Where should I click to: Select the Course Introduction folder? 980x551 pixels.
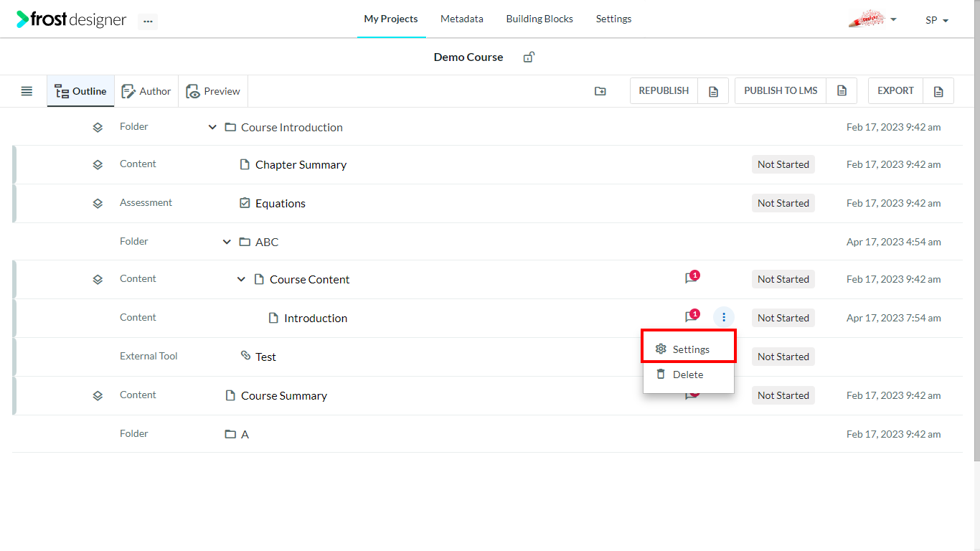tap(292, 127)
